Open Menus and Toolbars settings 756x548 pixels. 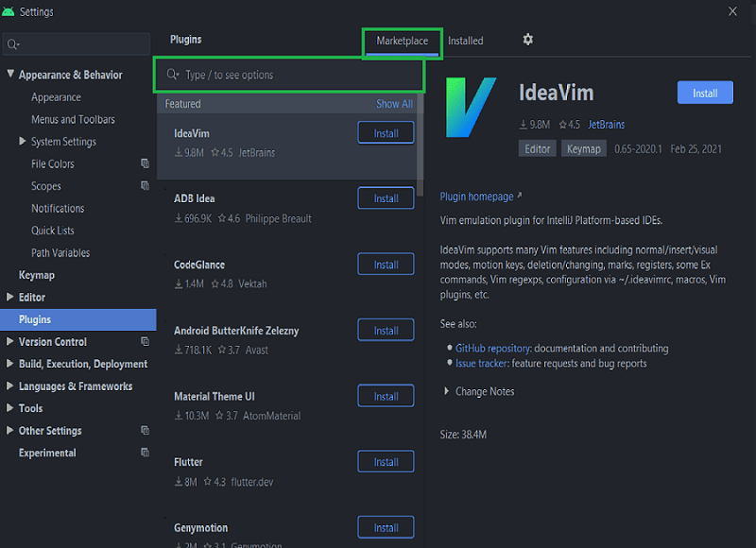74,120
